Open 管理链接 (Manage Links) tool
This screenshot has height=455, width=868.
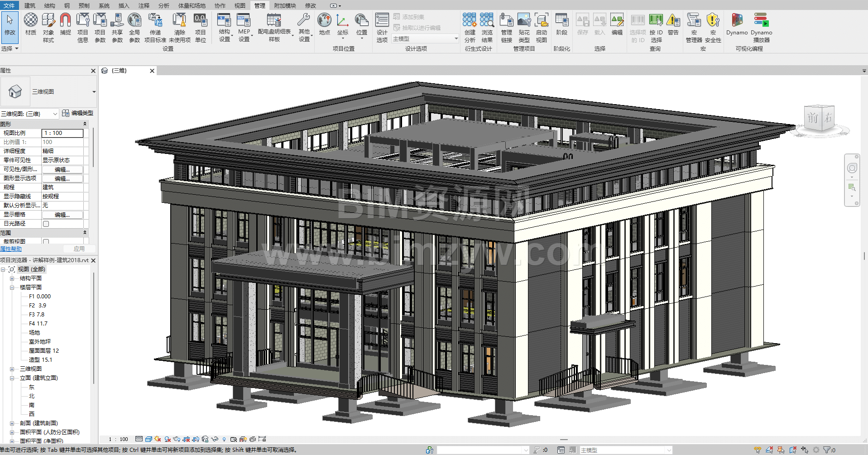click(506, 21)
